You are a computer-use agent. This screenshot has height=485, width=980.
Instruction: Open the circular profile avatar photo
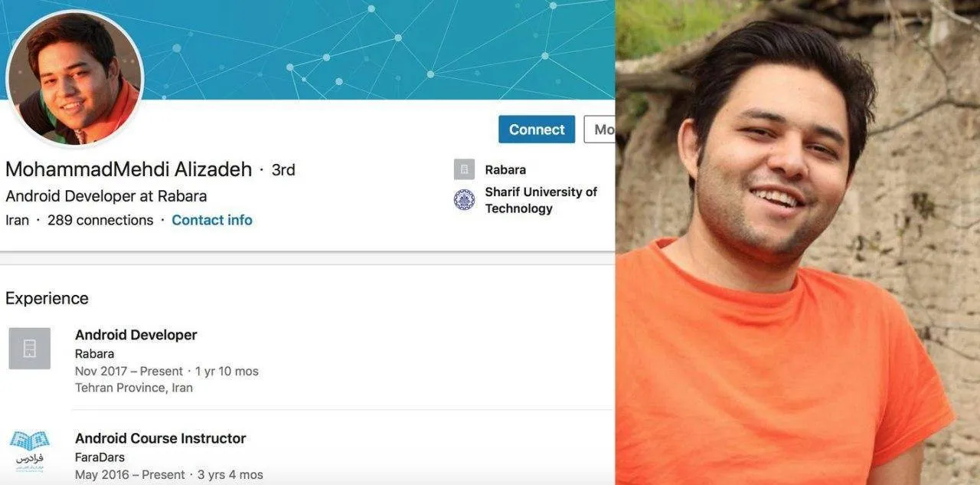pyautogui.click(x=75, y=77)
